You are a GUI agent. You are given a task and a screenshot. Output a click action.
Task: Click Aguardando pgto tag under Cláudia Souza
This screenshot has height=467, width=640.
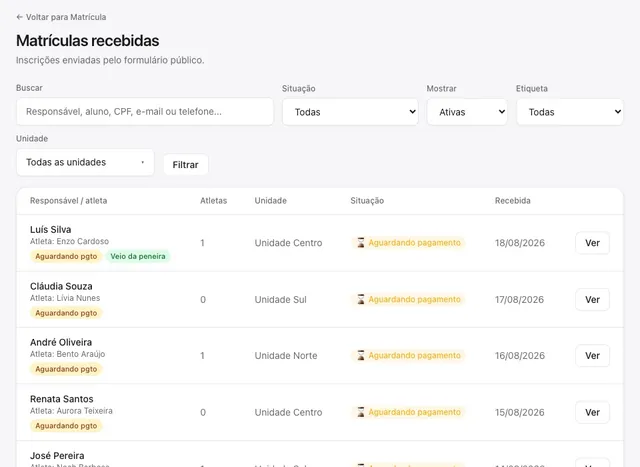tap(66, 313)
